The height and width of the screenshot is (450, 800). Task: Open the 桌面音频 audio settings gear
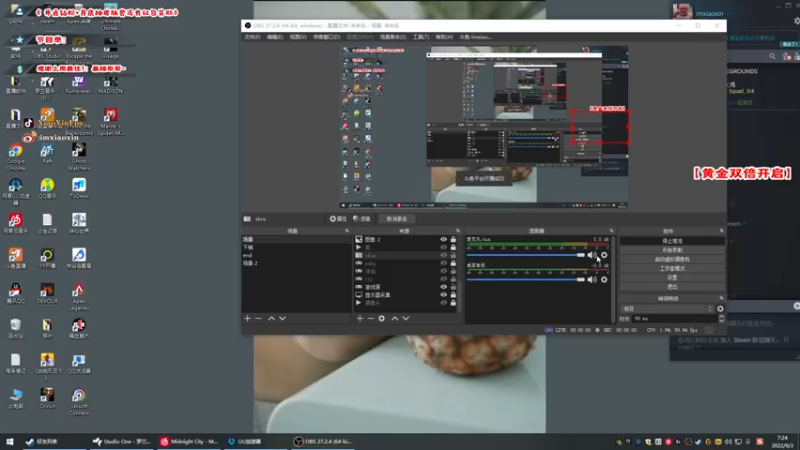[604, 280]
